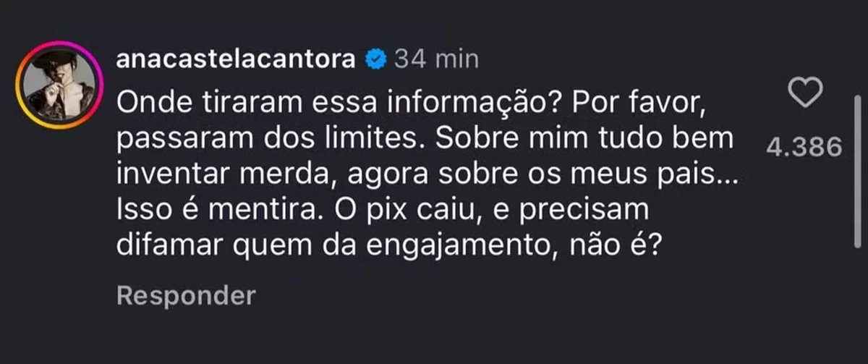Click the blue verified badge
The height and width of the screenshot is (364, 868).
pyautogui.click(x=375, y=59)
